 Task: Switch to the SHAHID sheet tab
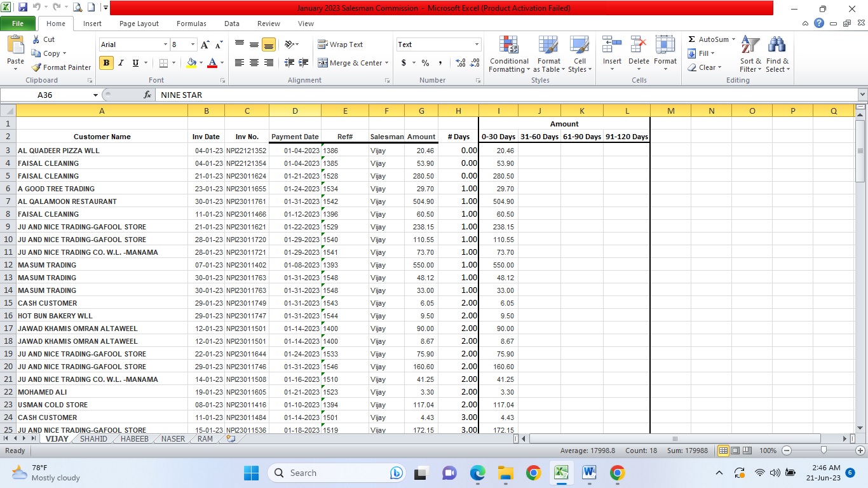(93, 439)
